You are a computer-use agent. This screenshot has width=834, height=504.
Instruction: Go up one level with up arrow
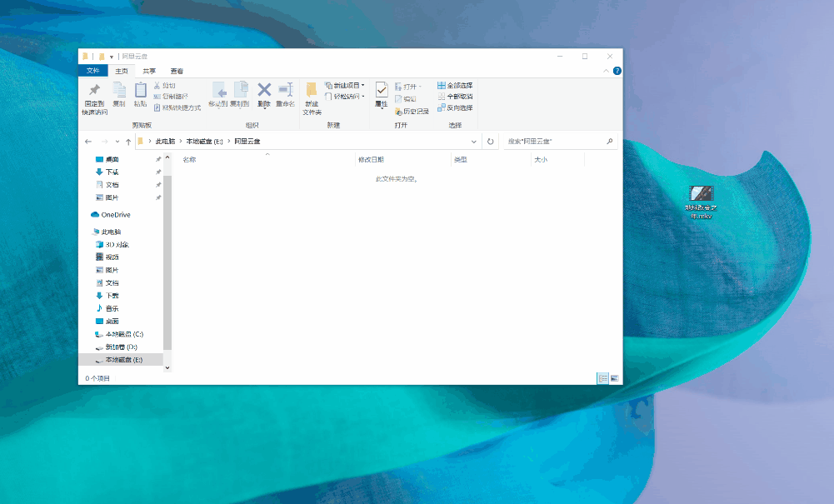click(x=127, y=142)
